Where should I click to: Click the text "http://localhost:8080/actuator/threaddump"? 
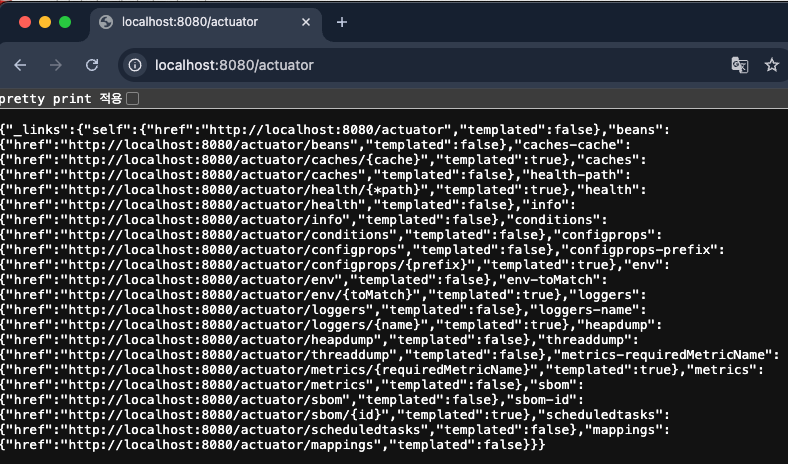[229, 355]
